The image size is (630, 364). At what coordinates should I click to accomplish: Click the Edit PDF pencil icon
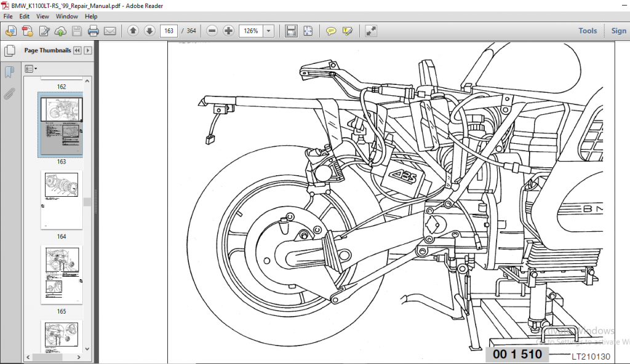pos(44,31)
